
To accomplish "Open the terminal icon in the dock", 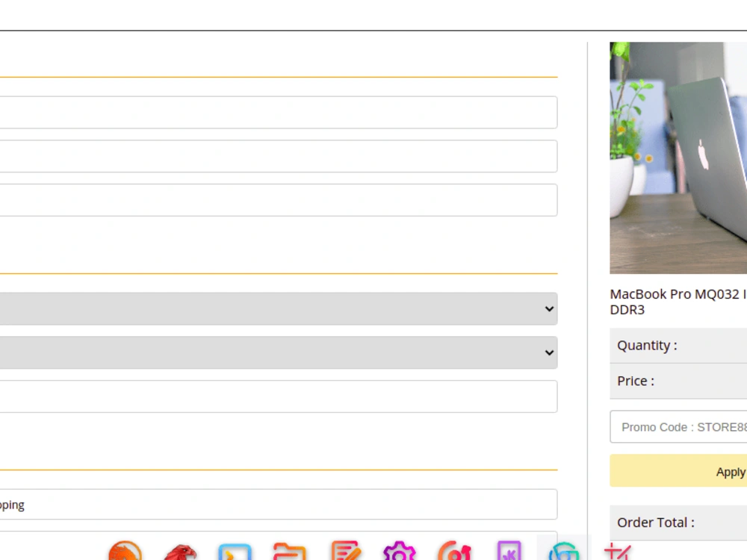I will click(x=235, y=552).
